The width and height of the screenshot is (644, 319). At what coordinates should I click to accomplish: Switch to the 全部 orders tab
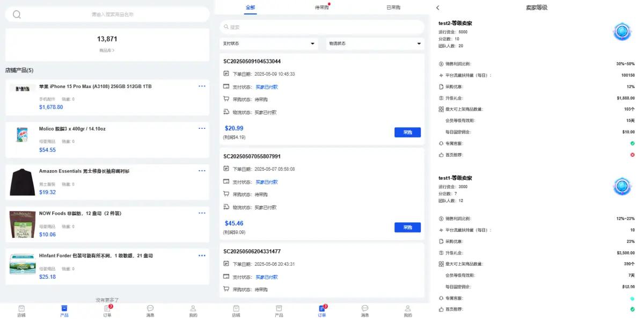(x=251, y=8)
